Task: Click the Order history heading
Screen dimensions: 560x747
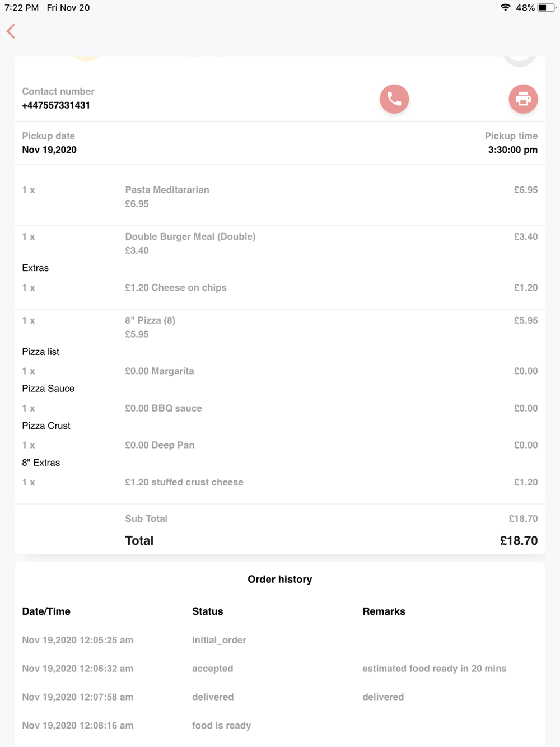Action: [280, 580]
